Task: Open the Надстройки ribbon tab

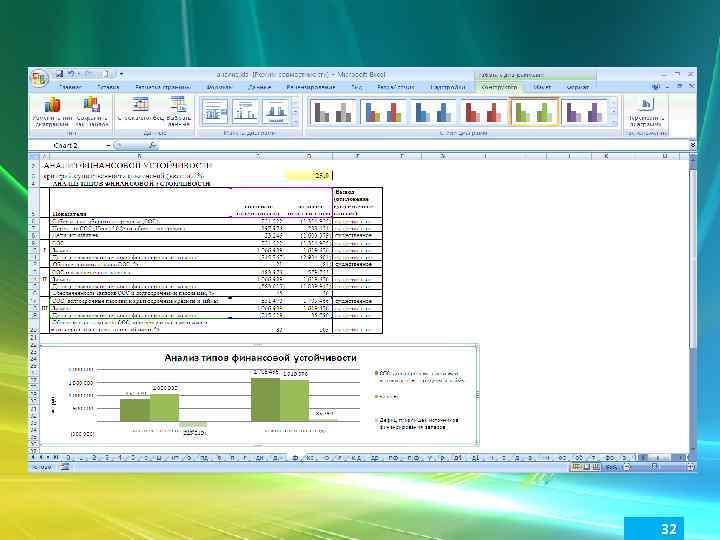Action: click(448, 87)
